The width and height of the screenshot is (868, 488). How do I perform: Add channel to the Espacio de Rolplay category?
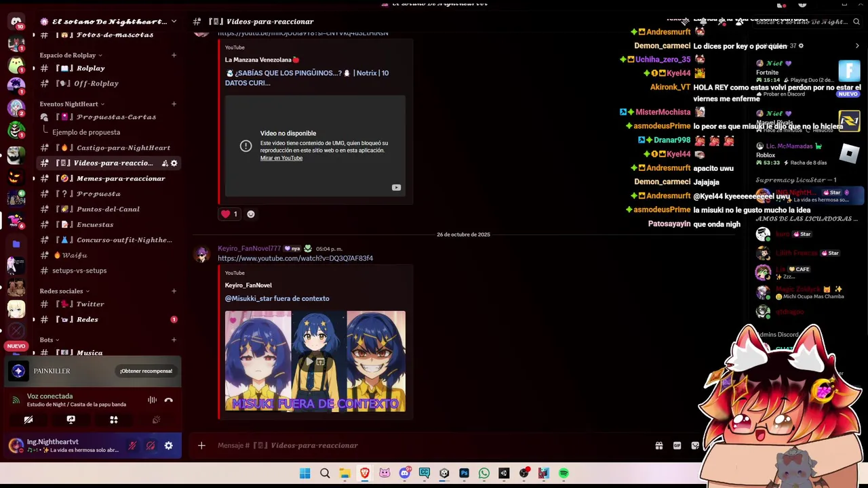[174, 55]
